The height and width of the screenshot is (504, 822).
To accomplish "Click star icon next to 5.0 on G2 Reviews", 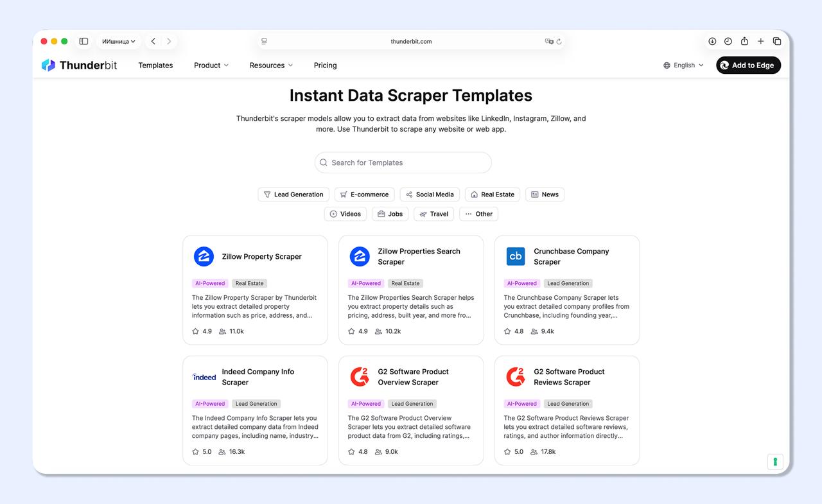I will pos(507,452).
